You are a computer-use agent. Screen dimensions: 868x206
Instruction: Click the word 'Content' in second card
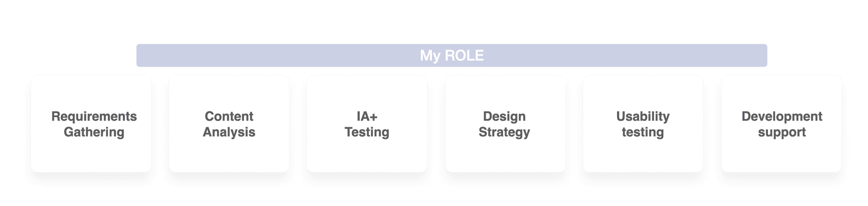[x=229, y=116]
